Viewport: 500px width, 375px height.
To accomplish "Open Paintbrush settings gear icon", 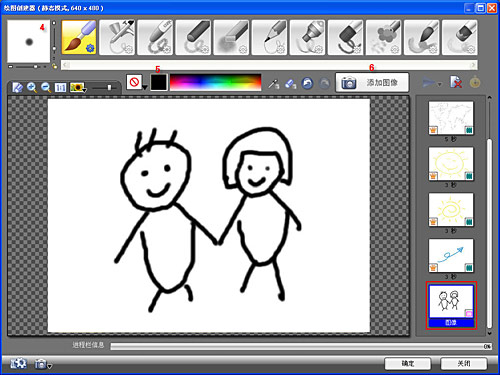I will tap(90, 49).
